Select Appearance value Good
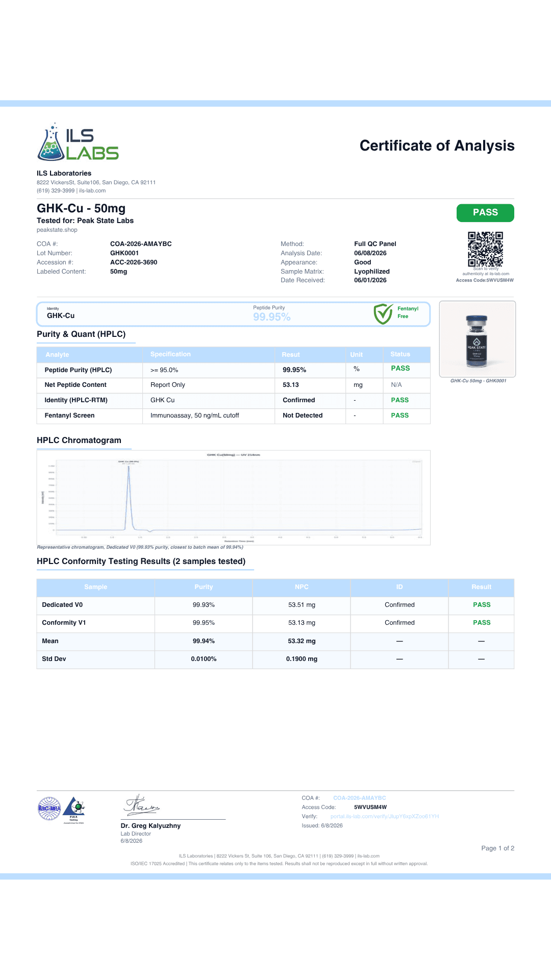 tap(363, 262)
